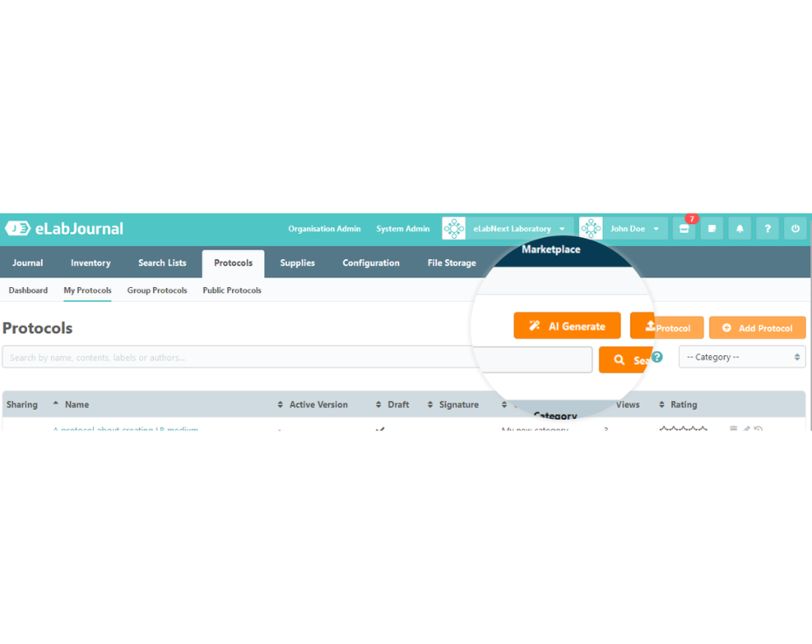Open the sticky notes icon in header
Image resolution: width=812 pixels, height=644 pixels.
point(712,228)
